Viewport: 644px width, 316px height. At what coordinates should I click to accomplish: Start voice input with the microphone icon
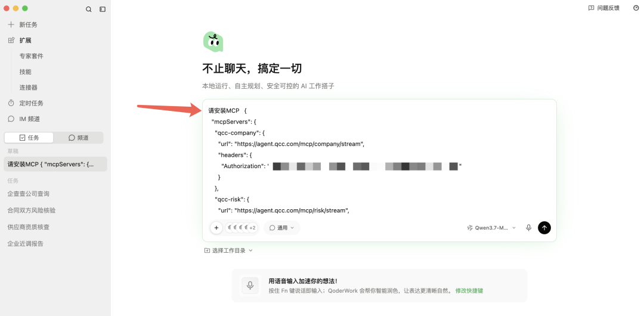click(528, 228)
